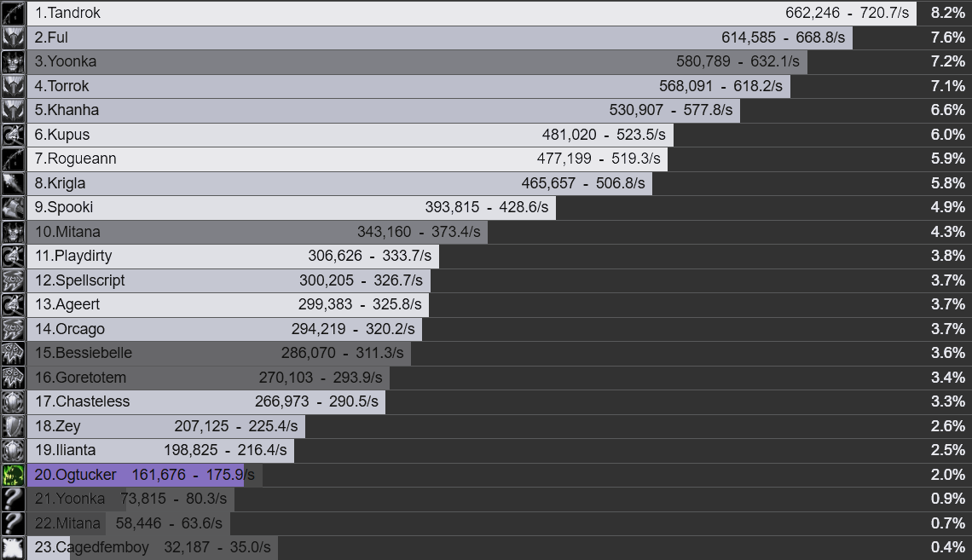972x560 pixels.
Task: Open player name 12.Spellscript
Action: (80, 280)
